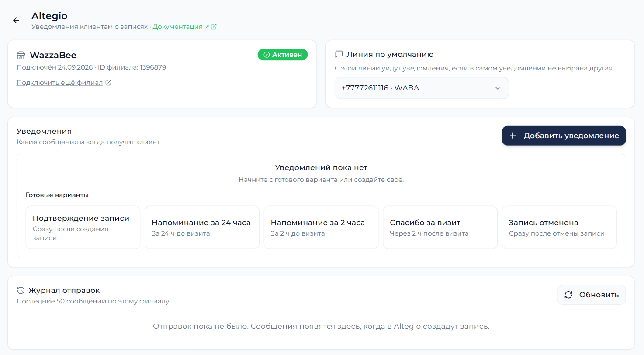Choose Запись отменена preset

tap(559, 227)
